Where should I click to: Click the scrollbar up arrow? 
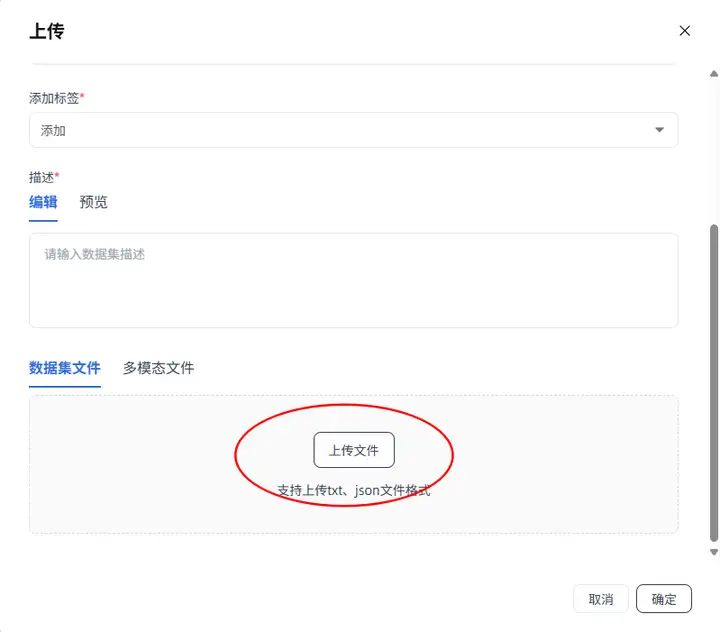pyautogui.click(x=714, y=73)
